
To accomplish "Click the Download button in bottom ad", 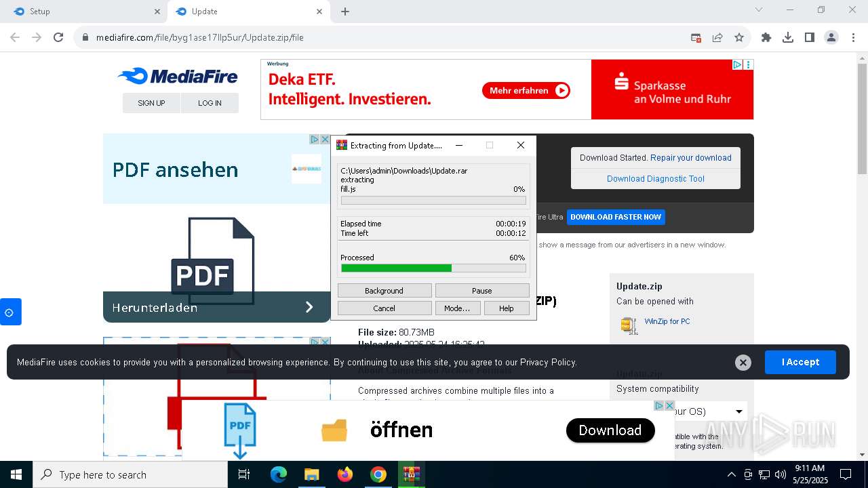I will [x=610, y=430].
